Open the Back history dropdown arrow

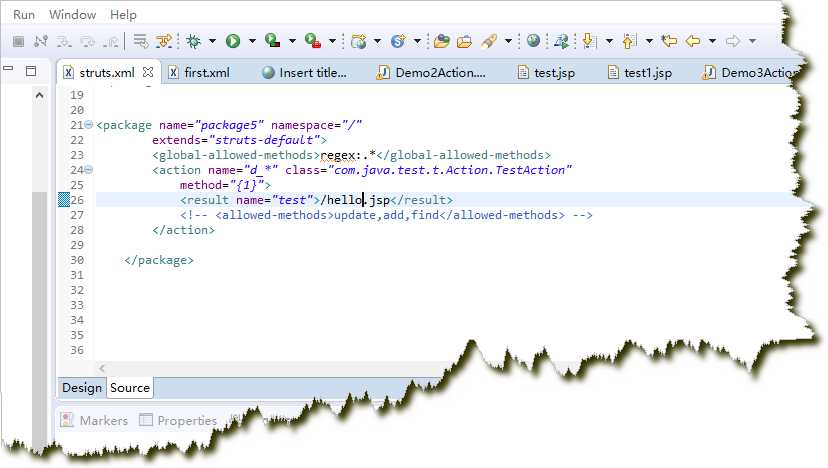pyautogui.click(x=712, y=41)
